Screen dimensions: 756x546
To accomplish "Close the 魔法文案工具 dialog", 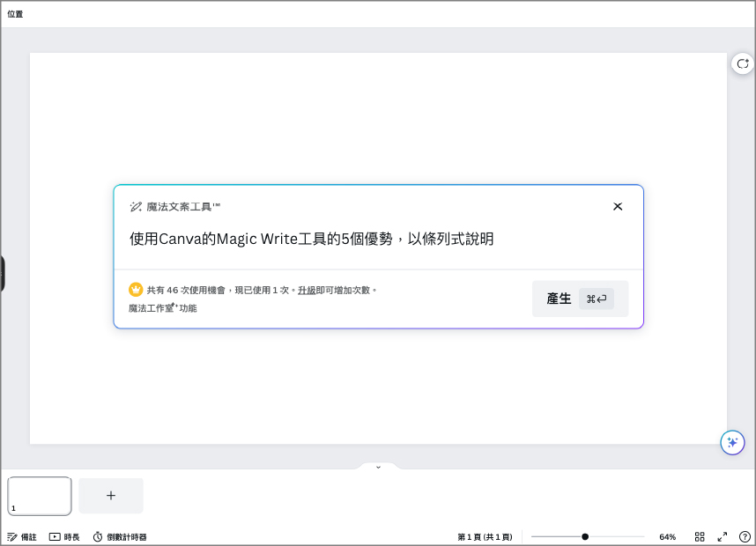I will point(618,206).
